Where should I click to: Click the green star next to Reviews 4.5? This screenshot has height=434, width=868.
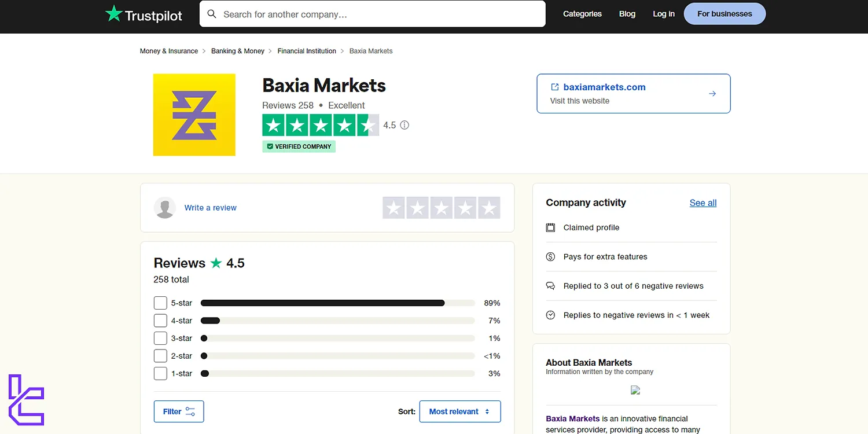tap(216, 263)
